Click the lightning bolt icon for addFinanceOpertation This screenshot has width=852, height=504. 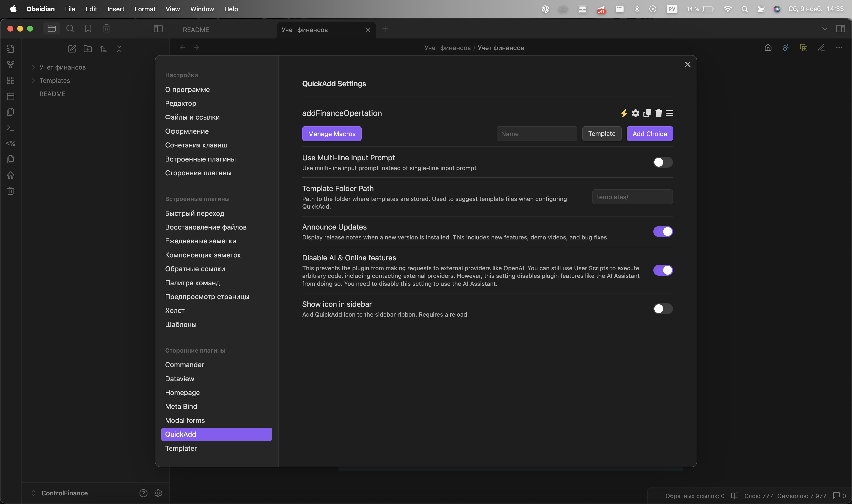tap(624, 113)
